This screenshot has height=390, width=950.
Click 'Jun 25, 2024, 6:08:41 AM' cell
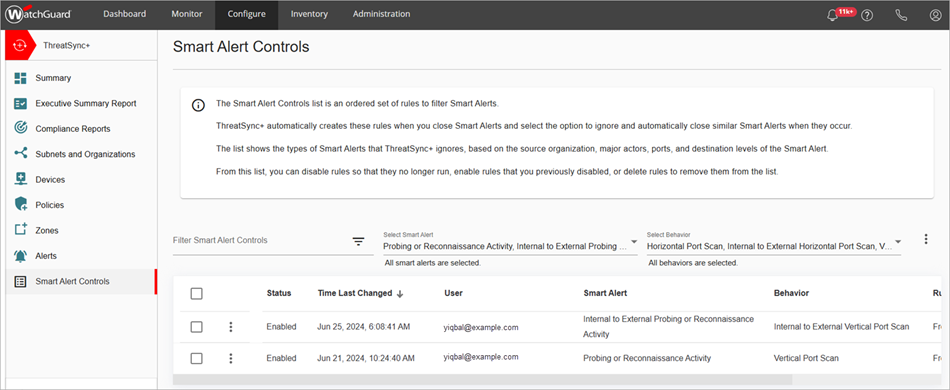(364, 327)
